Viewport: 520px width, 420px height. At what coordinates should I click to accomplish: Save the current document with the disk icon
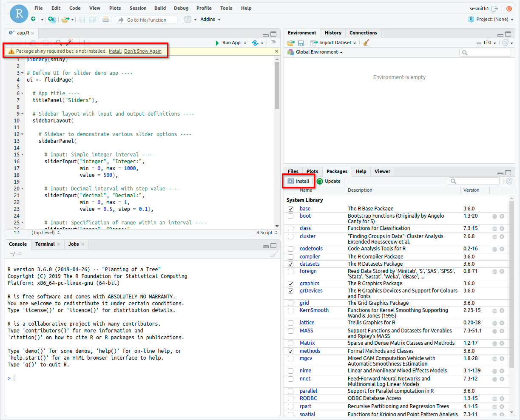point(82,19)
